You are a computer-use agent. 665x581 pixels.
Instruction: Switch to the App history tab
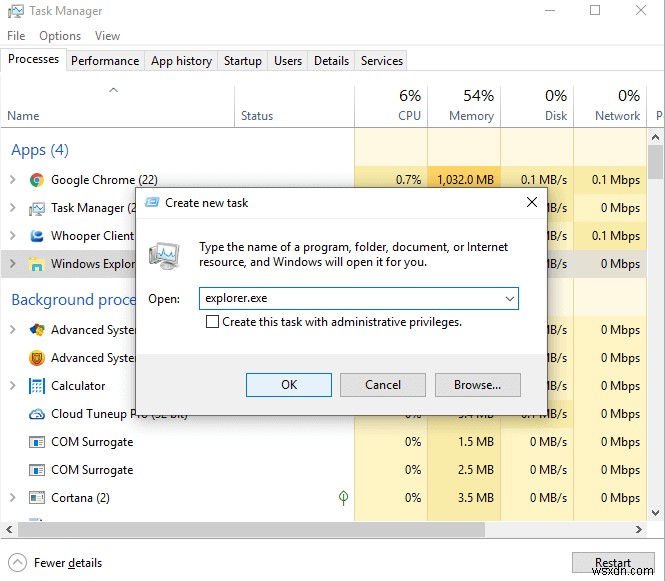pyautogui.click(x=181, y=61)
